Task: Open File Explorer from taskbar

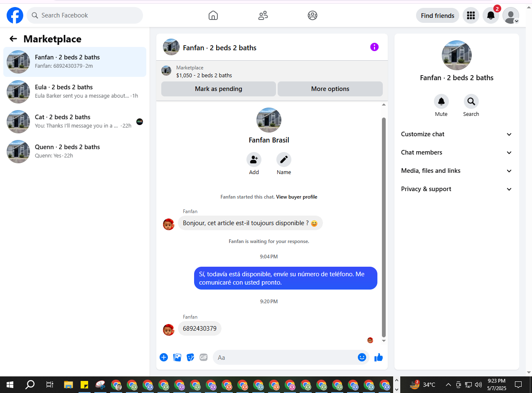Action: coord(68,385)
